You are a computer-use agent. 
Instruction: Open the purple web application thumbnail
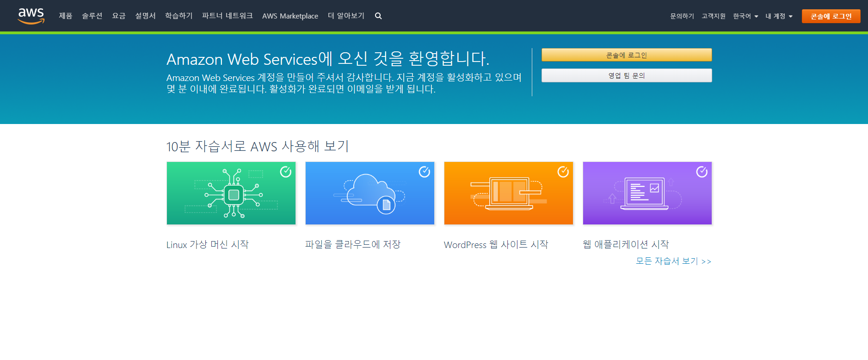[x=647, y=193]
